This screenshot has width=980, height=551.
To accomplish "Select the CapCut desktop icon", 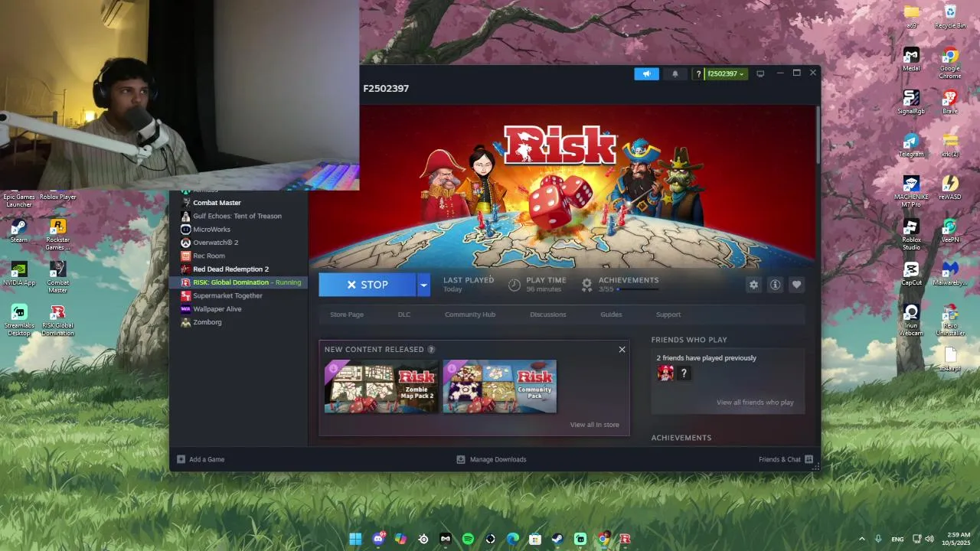I will [911, 274].
